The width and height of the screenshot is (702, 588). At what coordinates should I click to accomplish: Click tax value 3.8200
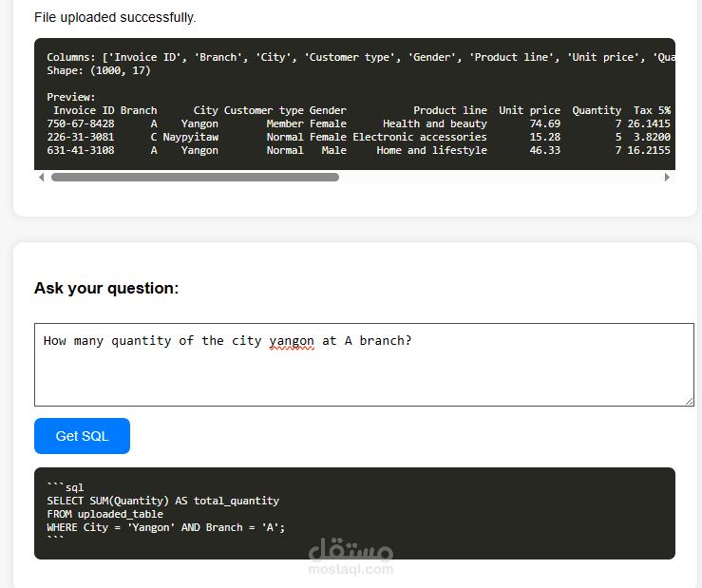pos(652,137)
